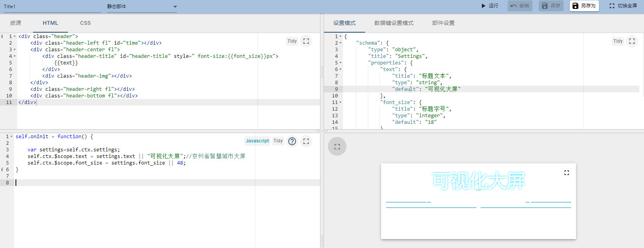The image size is (644, 248).
Task: Click Tidy button in the JSON settings editor
Action: 618,41
